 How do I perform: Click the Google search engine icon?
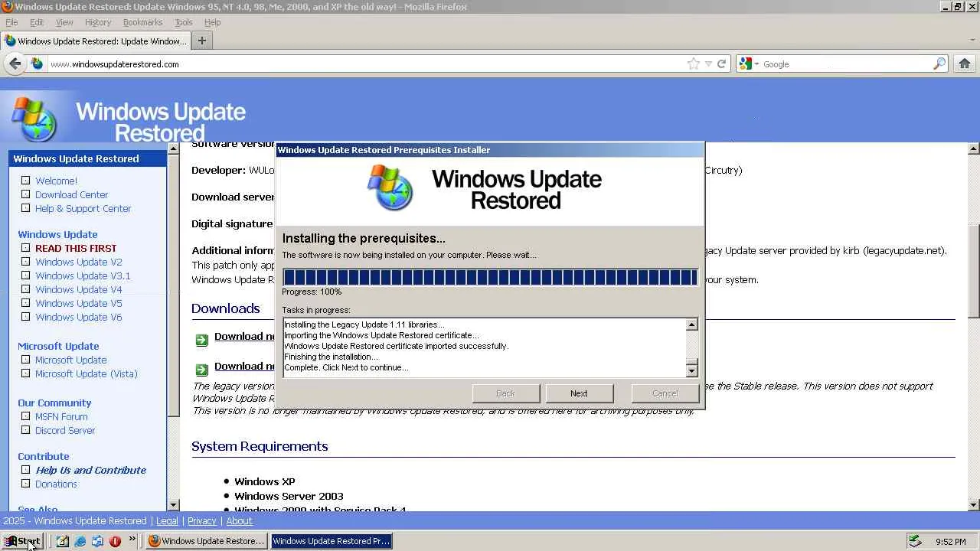point(746,64)
